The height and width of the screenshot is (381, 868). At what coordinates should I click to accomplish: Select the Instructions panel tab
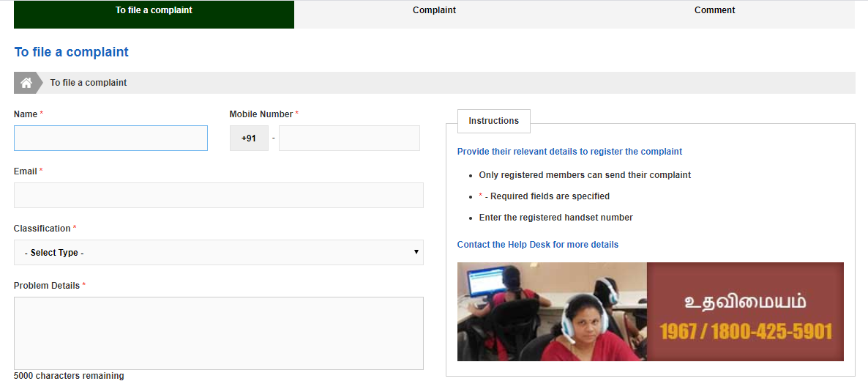pyautogui.click(x=493, y=121)
